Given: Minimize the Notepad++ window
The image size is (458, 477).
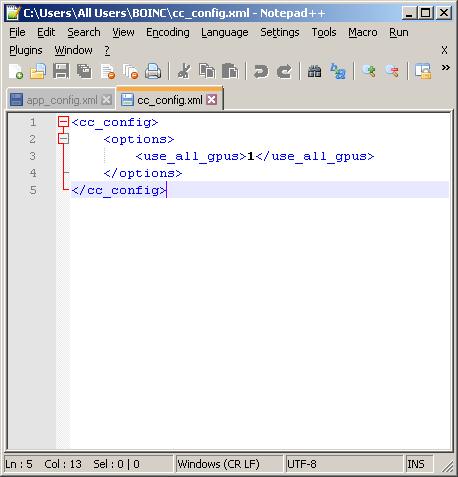Looking at the screenshot, I should point(410,13).
